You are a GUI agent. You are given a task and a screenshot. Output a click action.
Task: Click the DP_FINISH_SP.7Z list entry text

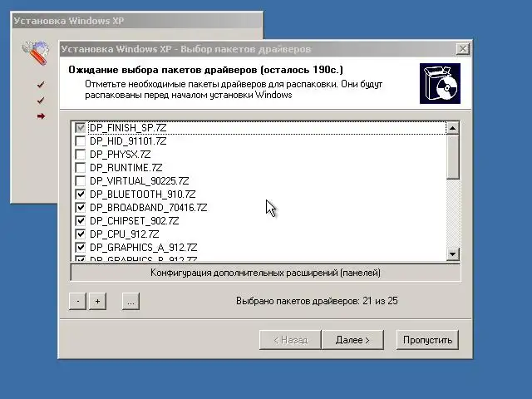(128, 128)
